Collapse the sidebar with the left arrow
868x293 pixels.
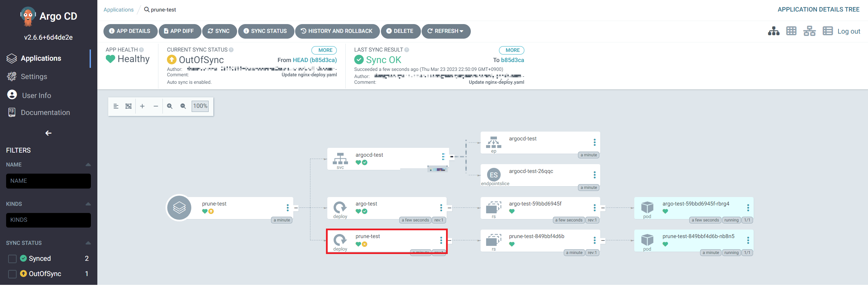click(x=49, y=133)
